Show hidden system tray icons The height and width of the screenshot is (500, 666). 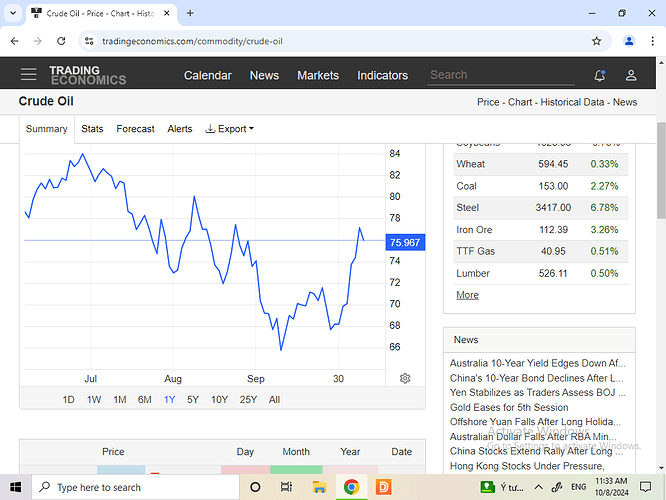click(x=539, y=487)
